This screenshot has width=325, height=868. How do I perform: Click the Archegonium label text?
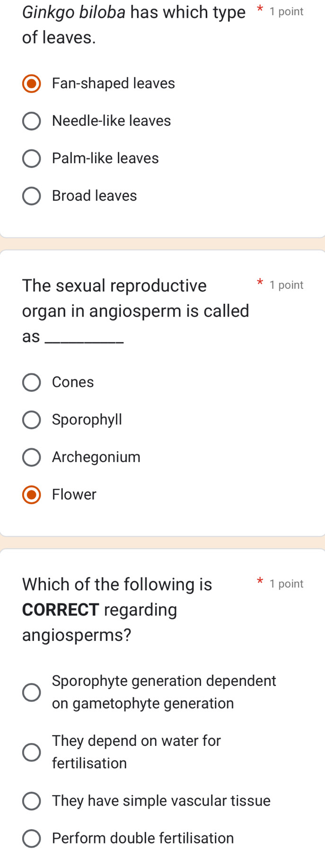coord(96,457)
